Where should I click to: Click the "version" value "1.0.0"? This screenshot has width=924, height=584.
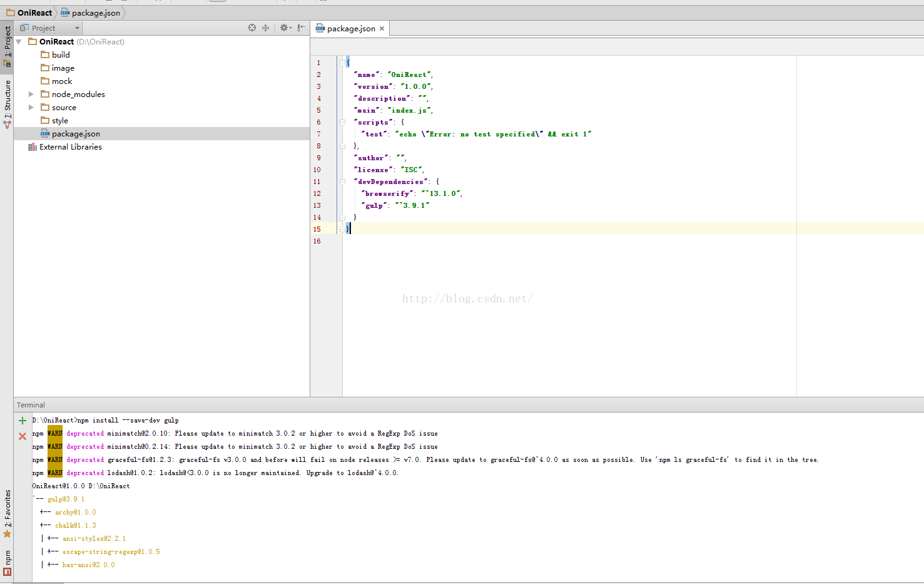[415, 86]
